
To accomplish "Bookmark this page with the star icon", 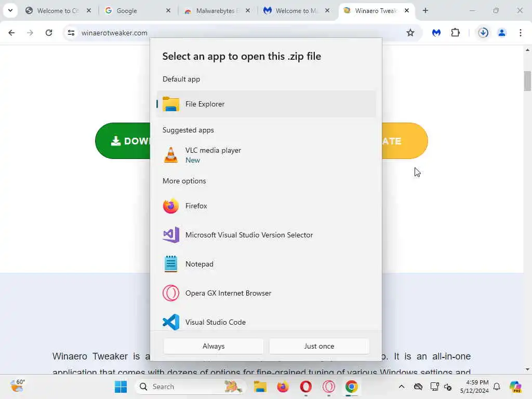I will (x=410, y=33).
